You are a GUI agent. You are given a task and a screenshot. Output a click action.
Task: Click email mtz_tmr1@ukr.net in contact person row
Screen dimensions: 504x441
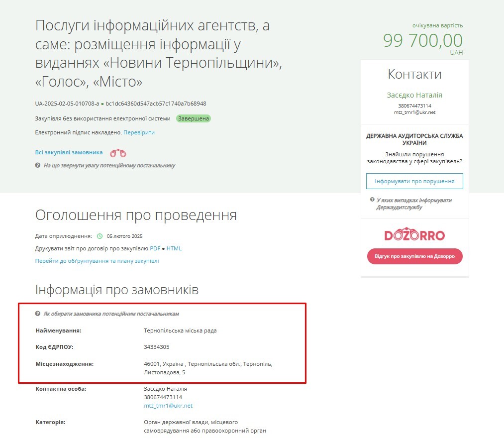[x=168, y=406]
